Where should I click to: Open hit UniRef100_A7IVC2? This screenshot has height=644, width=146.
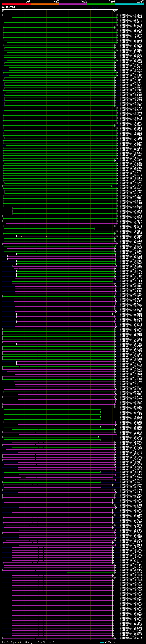point(131,216)
